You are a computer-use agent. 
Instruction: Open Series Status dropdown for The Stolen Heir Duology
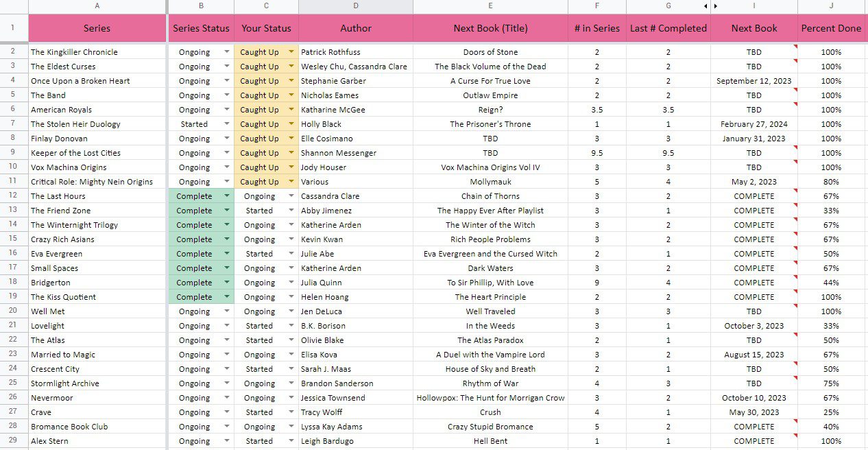[x=227, y=124]
